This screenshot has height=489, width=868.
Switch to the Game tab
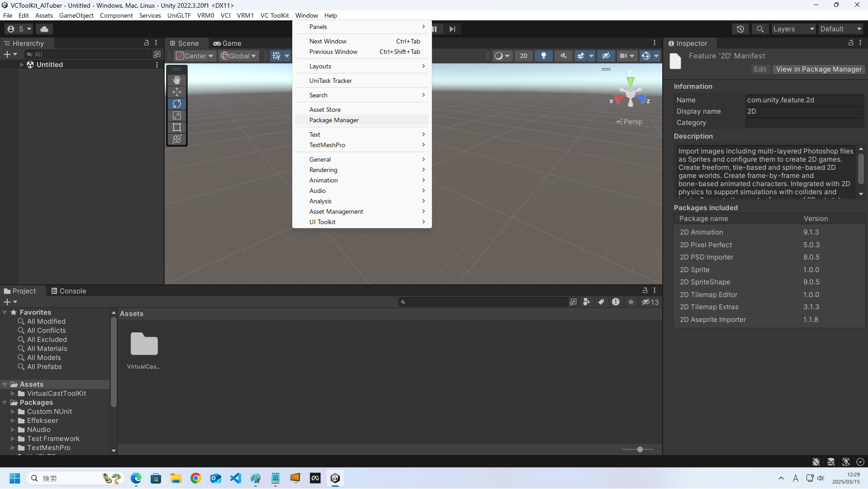click(x=228, y=43)
